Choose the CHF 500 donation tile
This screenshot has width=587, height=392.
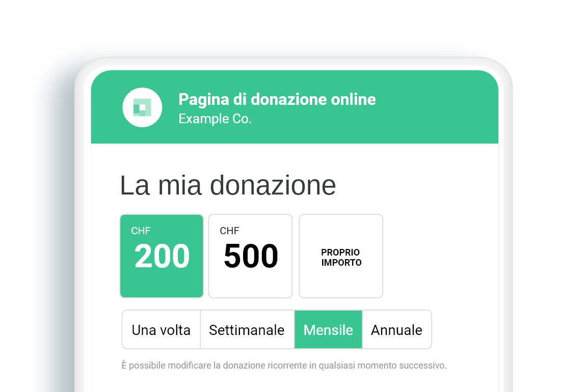point(250,256)
